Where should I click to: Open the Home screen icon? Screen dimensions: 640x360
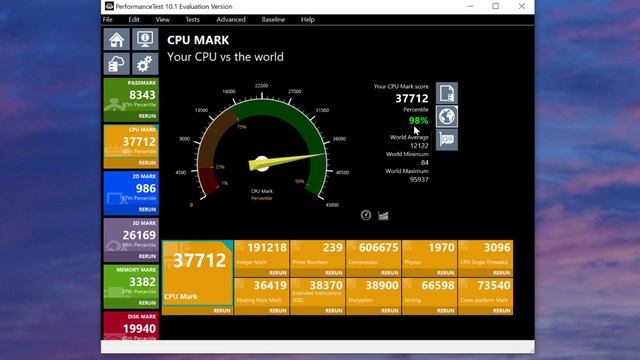coord(117,39)
